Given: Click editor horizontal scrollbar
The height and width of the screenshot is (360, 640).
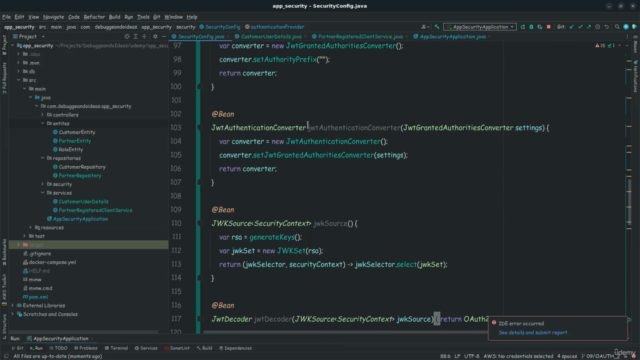Looking at the screenshot, I should point(347,332).
